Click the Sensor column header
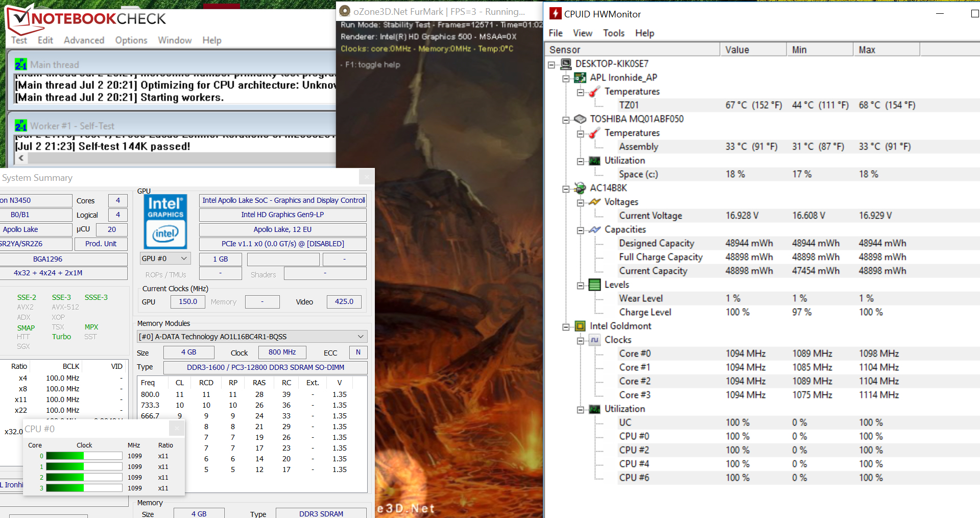Viewport: 980px width, 518px height. 632,50
